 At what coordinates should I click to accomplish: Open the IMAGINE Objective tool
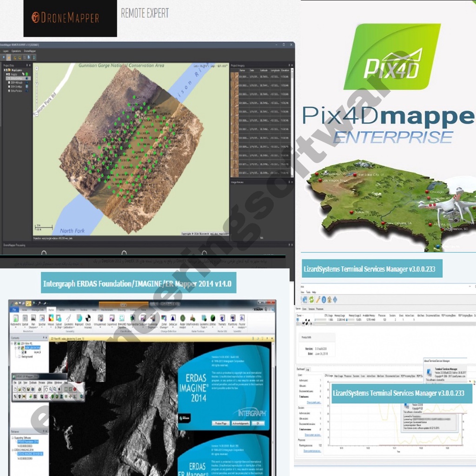(122, 321)
